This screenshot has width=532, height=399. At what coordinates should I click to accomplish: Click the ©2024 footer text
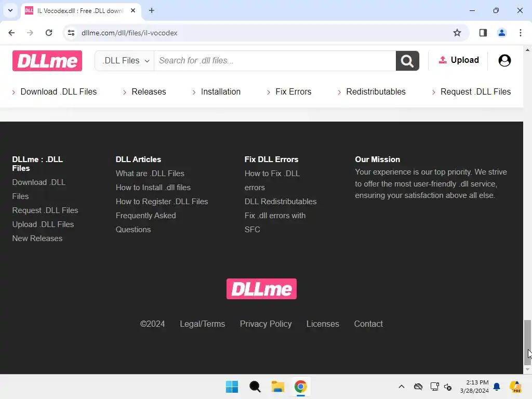[153, 324]
